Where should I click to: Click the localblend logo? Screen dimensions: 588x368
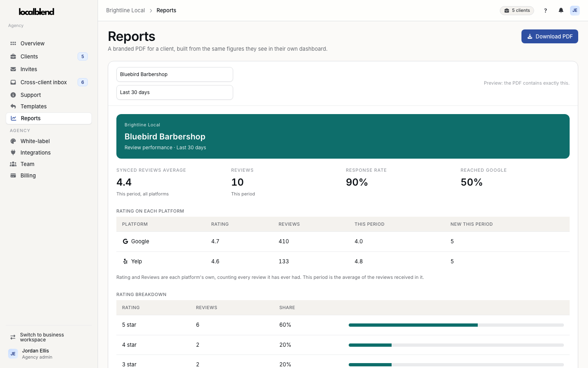pyautogui.click(x=36, y=11)
